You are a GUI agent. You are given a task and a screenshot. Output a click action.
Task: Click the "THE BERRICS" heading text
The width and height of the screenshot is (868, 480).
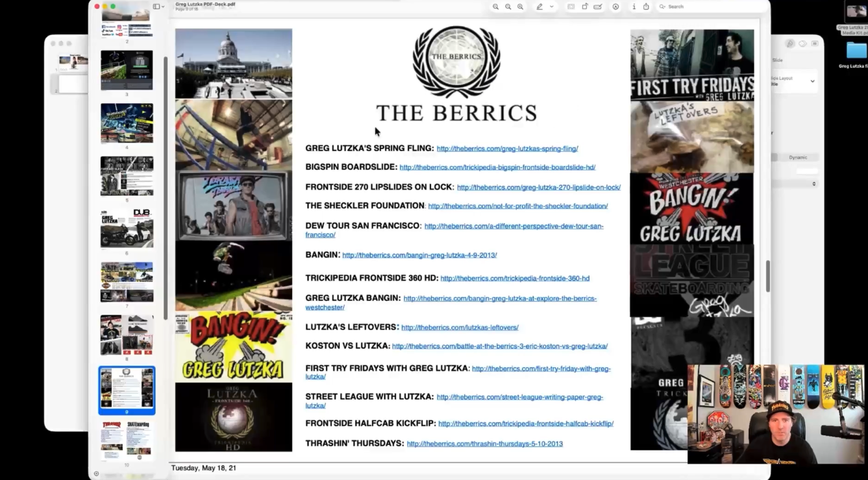(x=456, y=113)
